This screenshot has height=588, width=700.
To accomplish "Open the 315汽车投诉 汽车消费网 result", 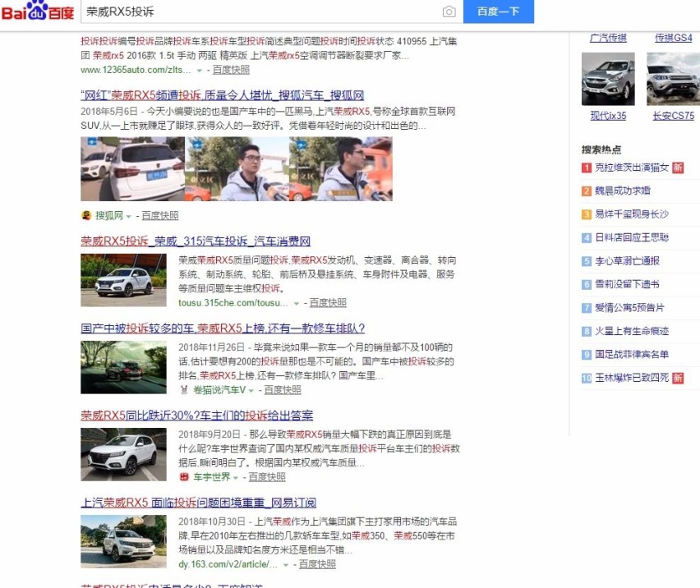I will 196,241.
